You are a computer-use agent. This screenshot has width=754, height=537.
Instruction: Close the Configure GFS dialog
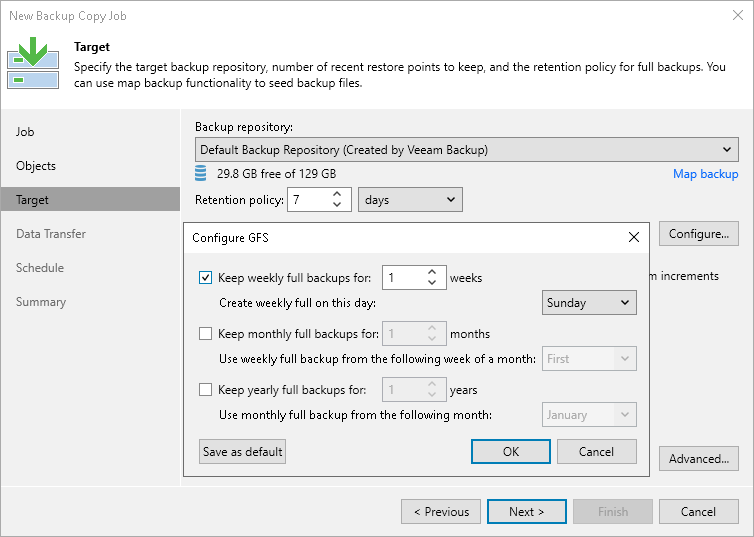point(634,237)
